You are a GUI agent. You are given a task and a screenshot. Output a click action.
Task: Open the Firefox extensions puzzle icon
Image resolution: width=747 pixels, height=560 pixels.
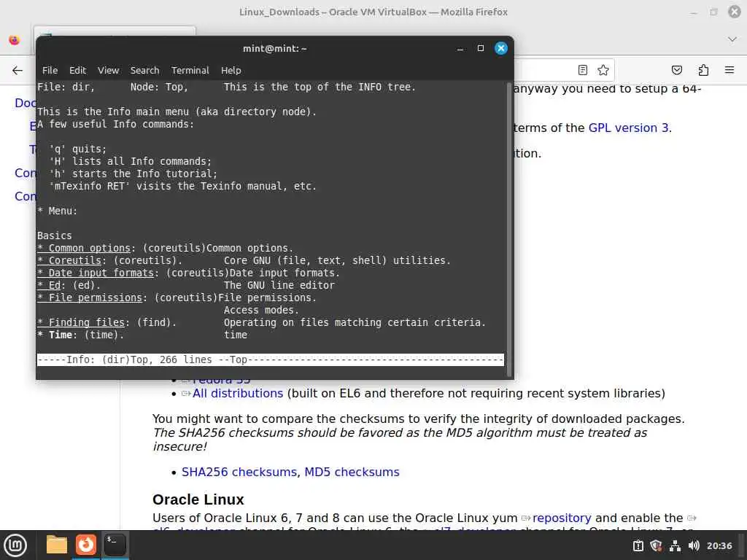(x=703, y=70)
